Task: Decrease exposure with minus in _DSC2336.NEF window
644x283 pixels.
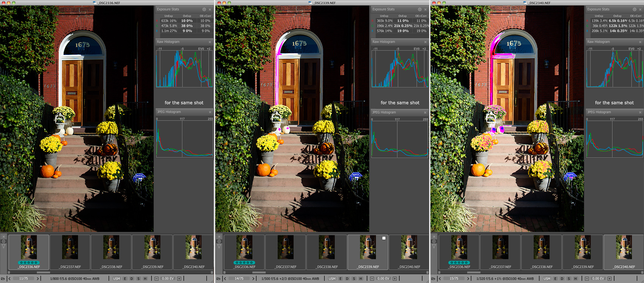Action: pos(156,278)
